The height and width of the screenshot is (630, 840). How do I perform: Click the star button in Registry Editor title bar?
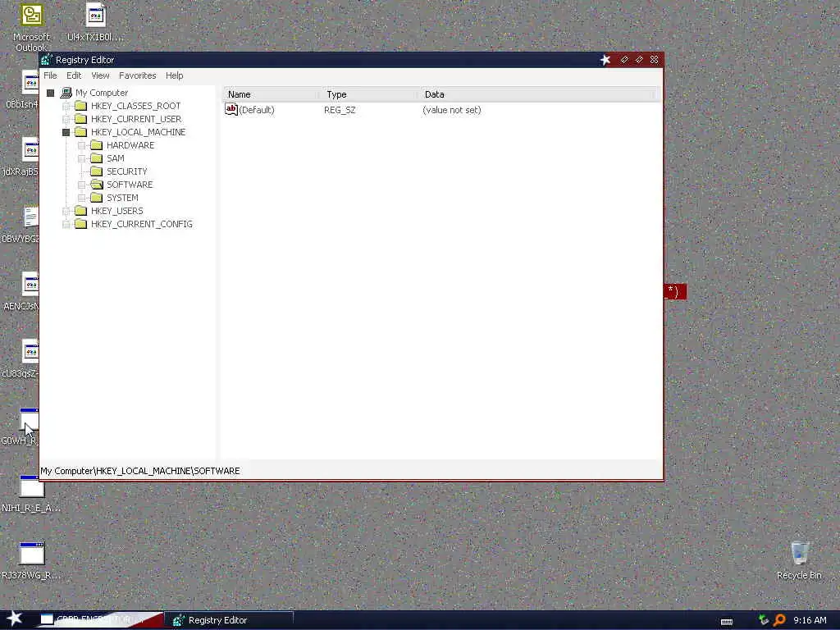(x=605, y=59)
